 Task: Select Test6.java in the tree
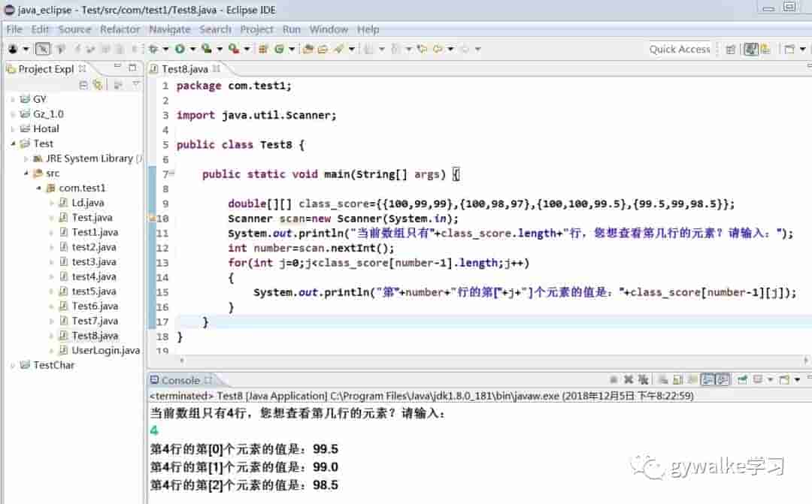point(95,306)
